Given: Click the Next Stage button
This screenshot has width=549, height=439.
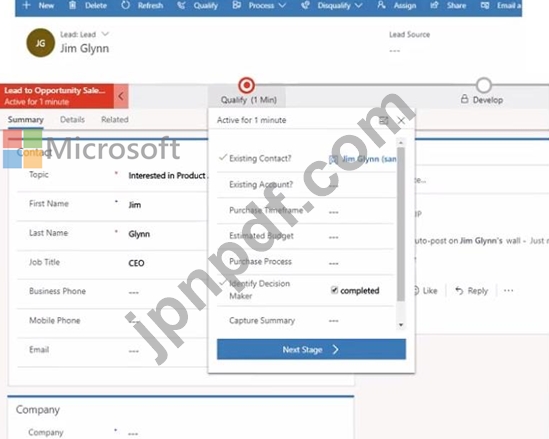Looking at the screenshot, I should pos(311,349).
